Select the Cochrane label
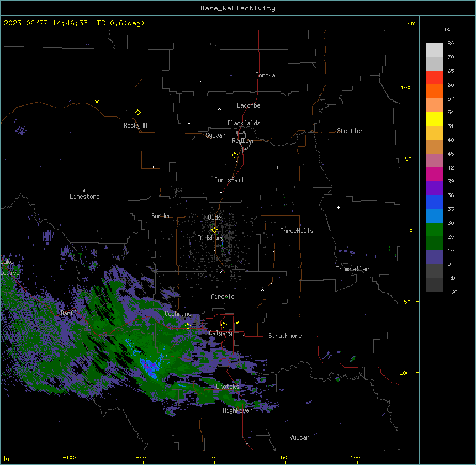The height and width of the screenshot is (465, 476). 178,314
